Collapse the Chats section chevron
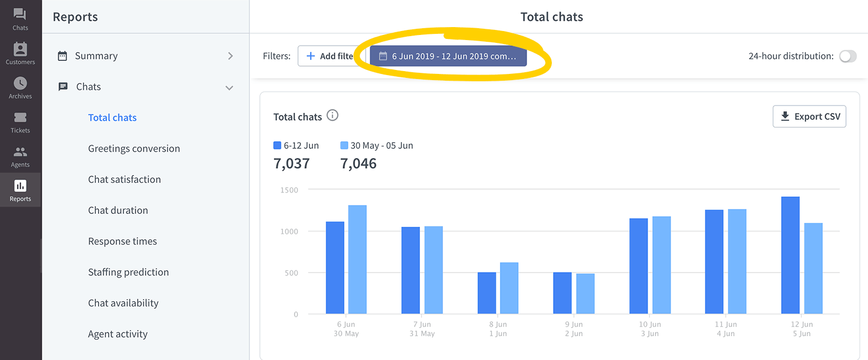Viewport: 868px width, 360px height. coord(229,87)
